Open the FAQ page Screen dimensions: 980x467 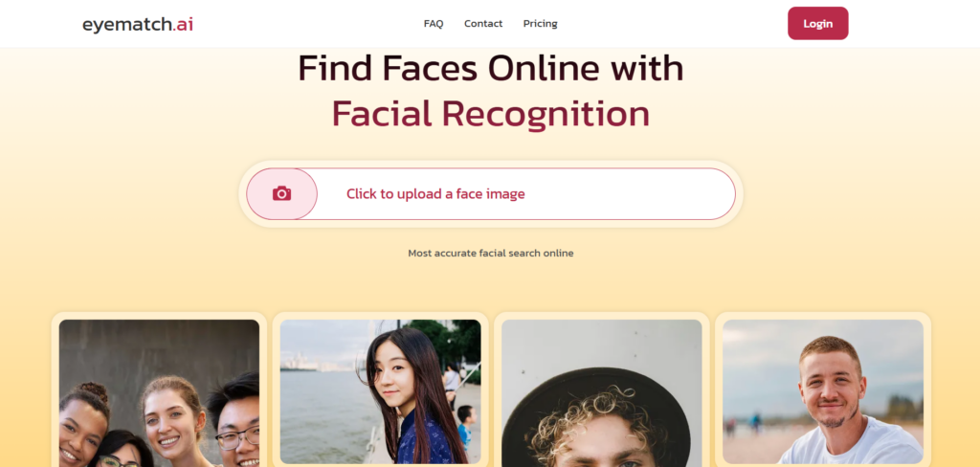434,24
